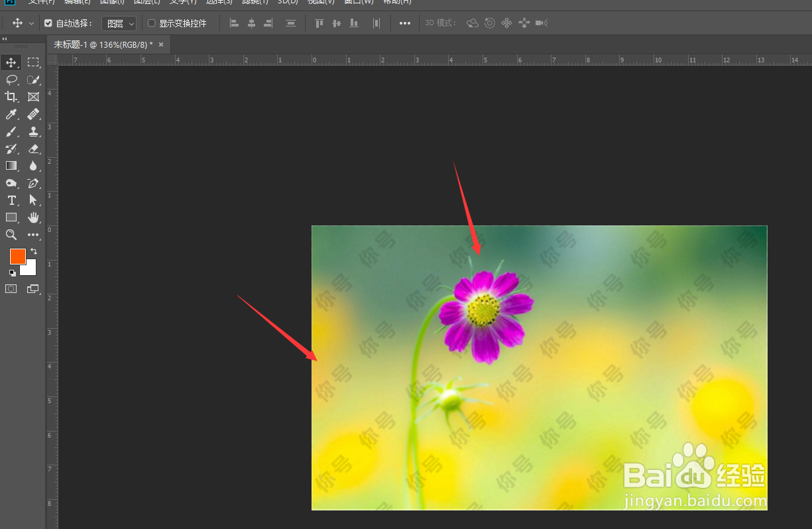Select the Frame tool

[33, 97]
